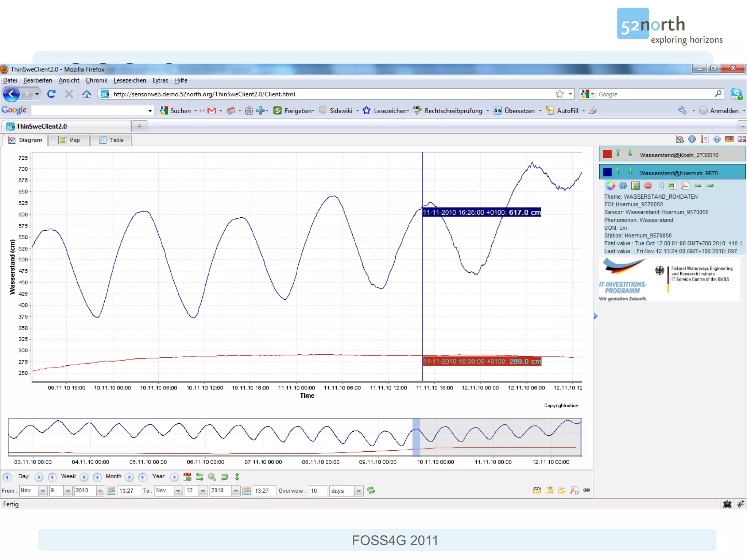Click the permalink chain icon
Screen dimensions: 747x560
tap(587, 490)
